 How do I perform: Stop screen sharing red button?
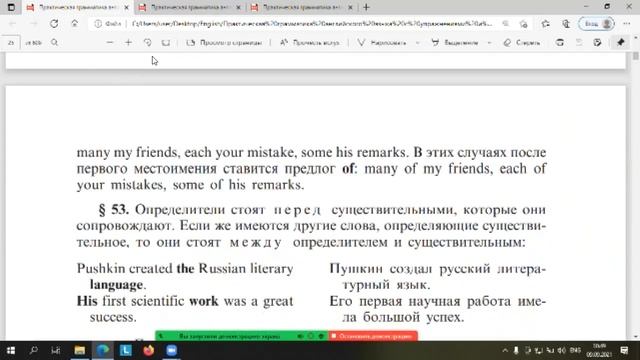tap(373, 336)
